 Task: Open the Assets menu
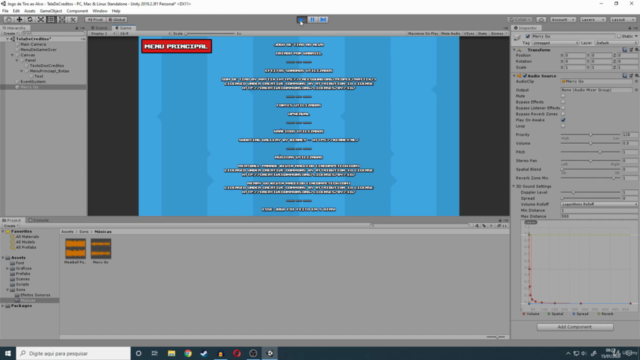point(29,11)
